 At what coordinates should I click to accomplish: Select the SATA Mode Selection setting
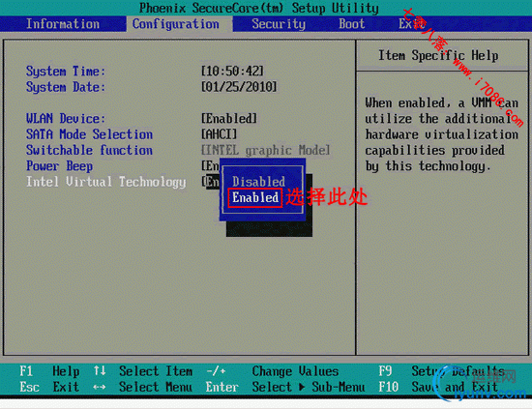89,134
